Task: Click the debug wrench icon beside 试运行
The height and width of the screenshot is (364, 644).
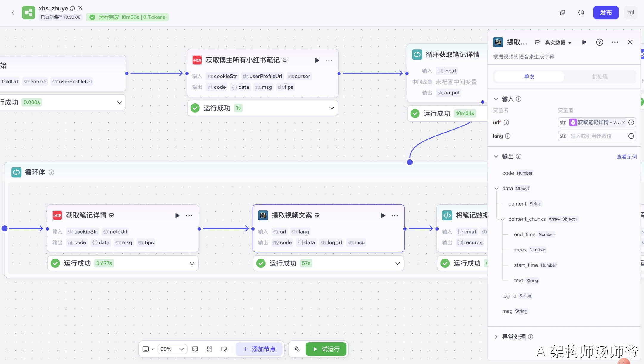Action: (x=297, y=349)
